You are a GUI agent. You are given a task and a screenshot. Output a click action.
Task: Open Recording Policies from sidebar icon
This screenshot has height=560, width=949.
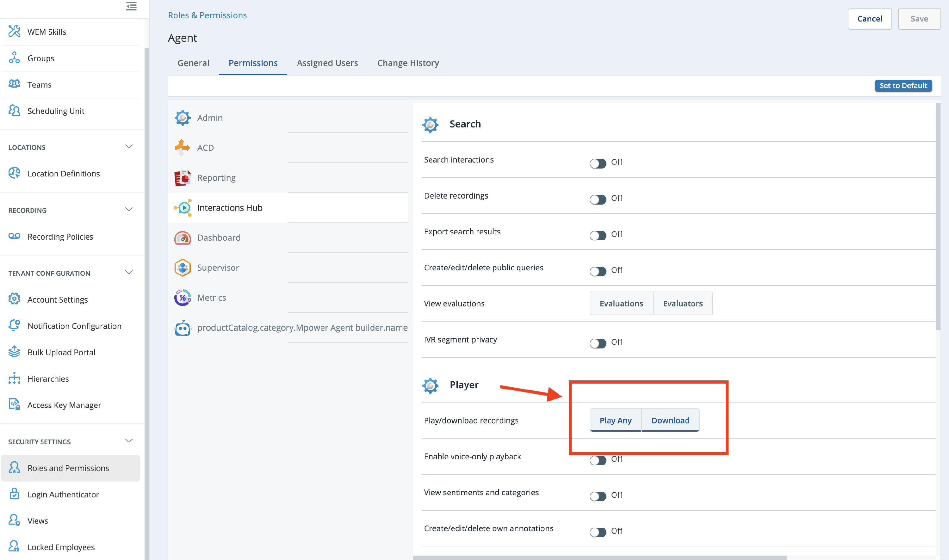click(x=14, y=236)
